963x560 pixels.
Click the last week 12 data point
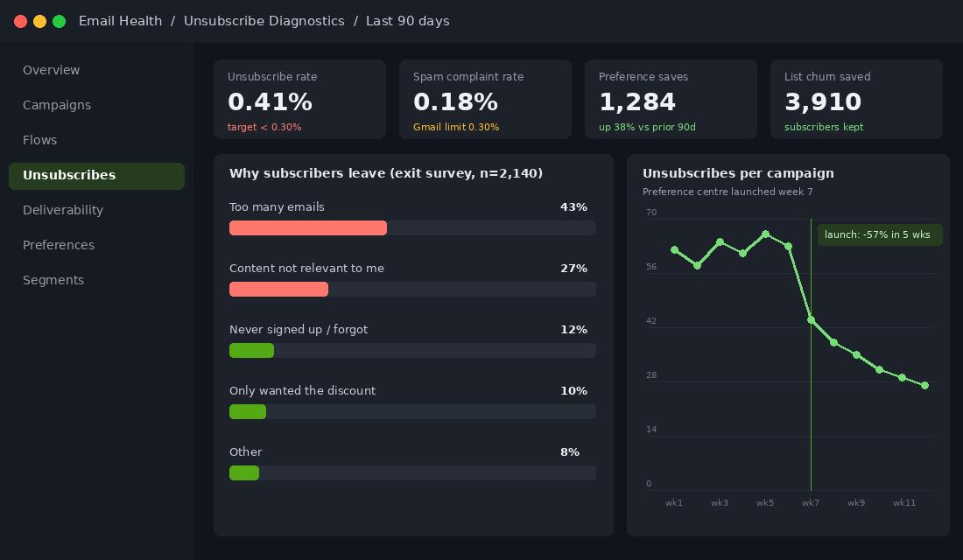point(925,386)
